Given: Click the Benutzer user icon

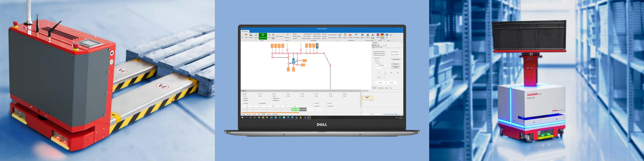Looking at the screenshot, I should tap(368, 35).
